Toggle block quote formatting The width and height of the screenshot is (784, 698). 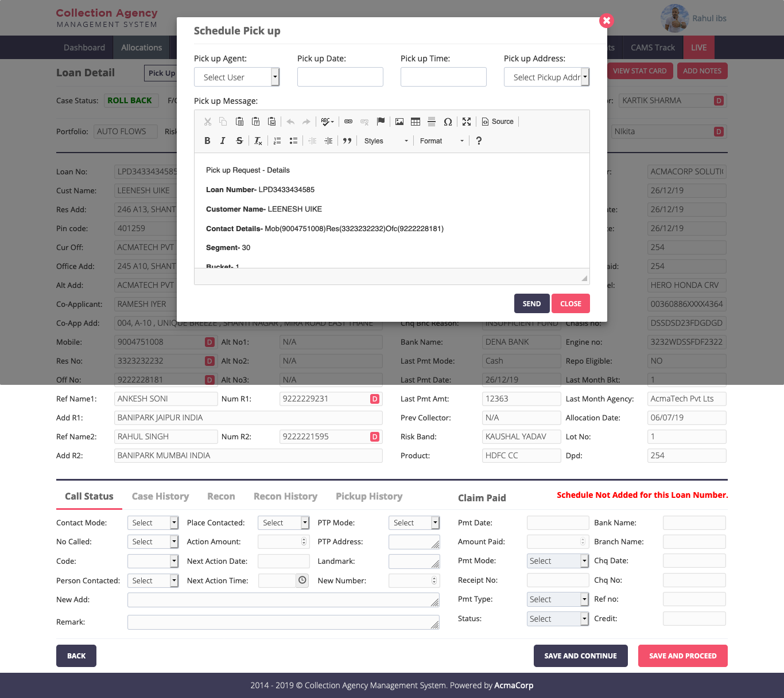click(x=347, y=141)
